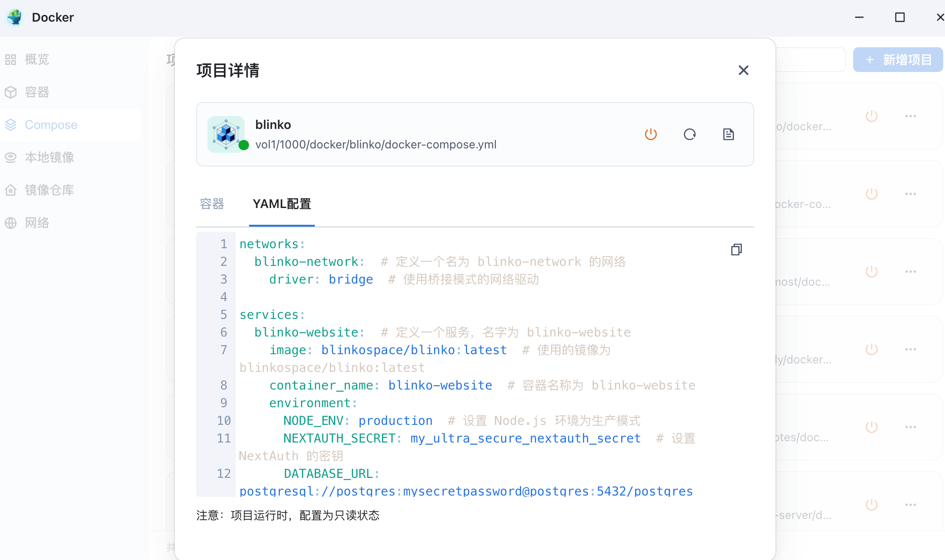Click 'environment:' in YAML line 9
The image size is (945, 560).
pos(313,403)
